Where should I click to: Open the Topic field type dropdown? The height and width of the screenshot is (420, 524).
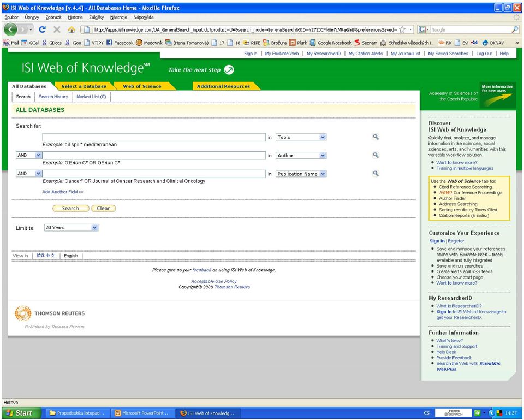coord(301,137)
